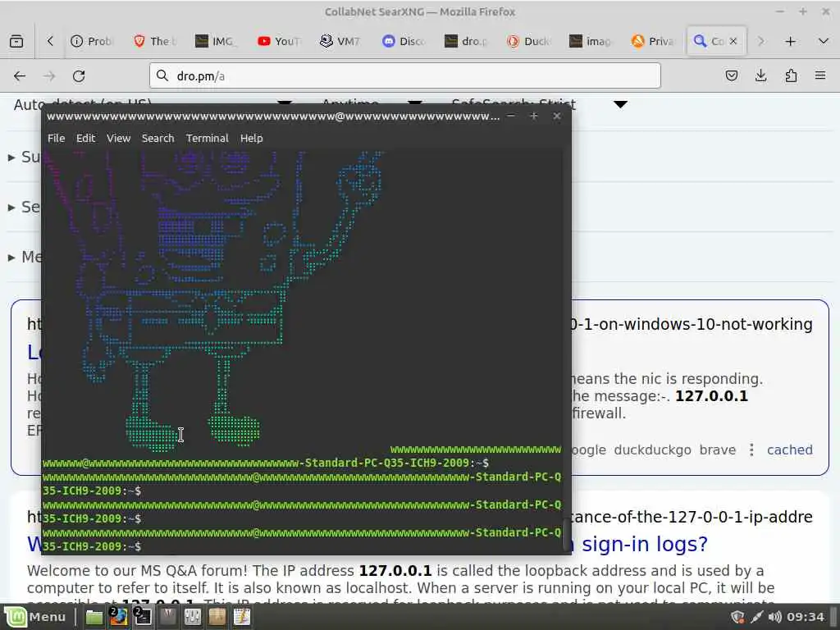
Task: Open clock showing 09:34
Action: click(806, 617)
